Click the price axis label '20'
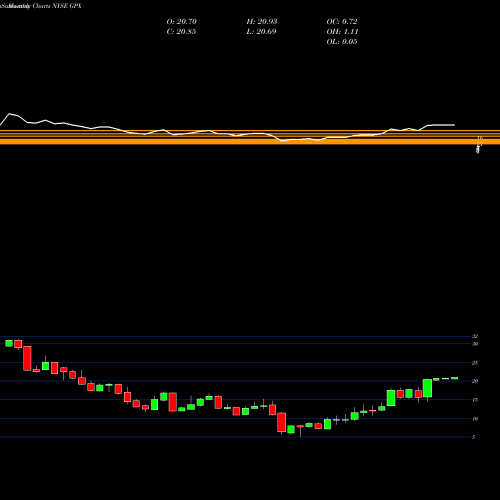500x500 pixels. [475, 381]
